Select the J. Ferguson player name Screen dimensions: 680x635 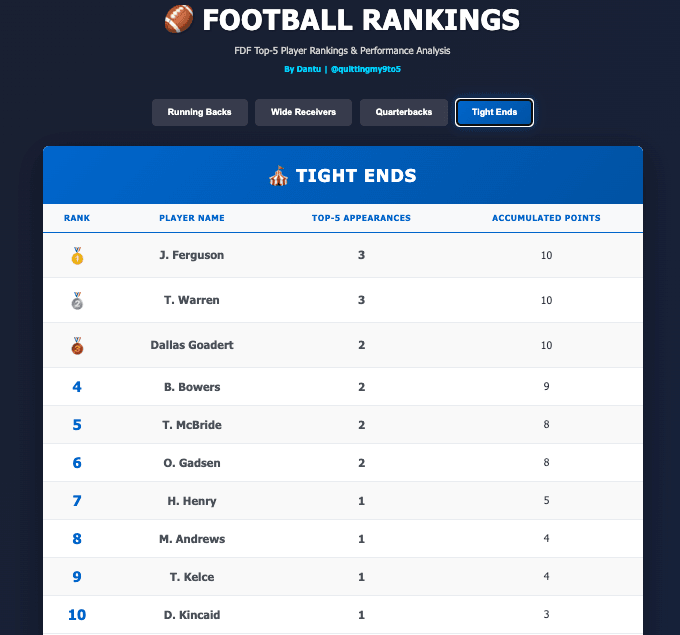point(192,255)
